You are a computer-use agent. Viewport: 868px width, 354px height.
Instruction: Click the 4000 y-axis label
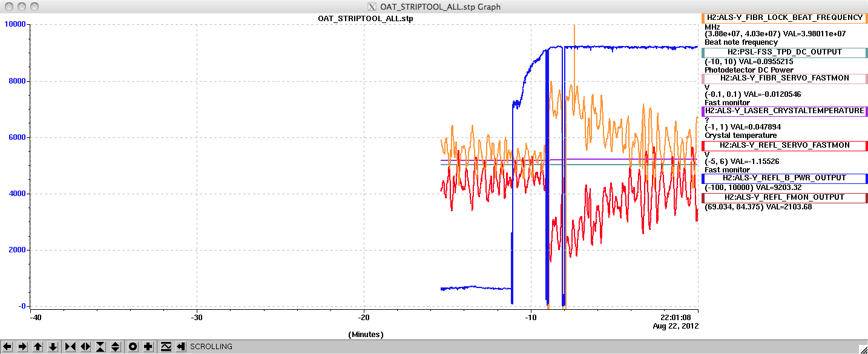point(17,194)
